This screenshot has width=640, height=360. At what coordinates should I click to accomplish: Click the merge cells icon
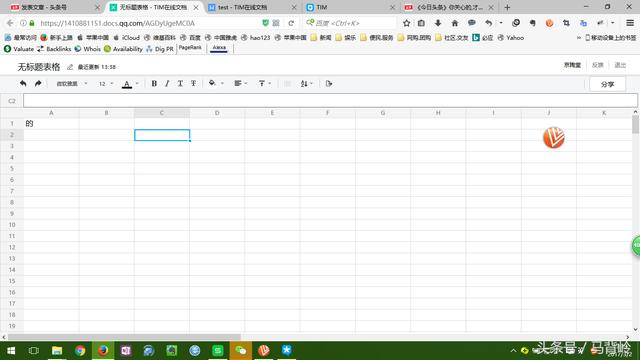287,84
